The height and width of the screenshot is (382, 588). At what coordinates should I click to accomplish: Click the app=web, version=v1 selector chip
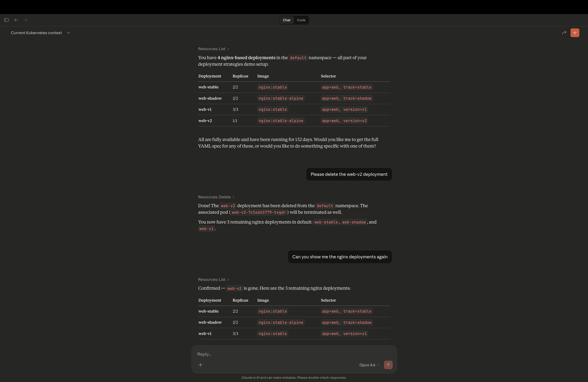point(344,109)
